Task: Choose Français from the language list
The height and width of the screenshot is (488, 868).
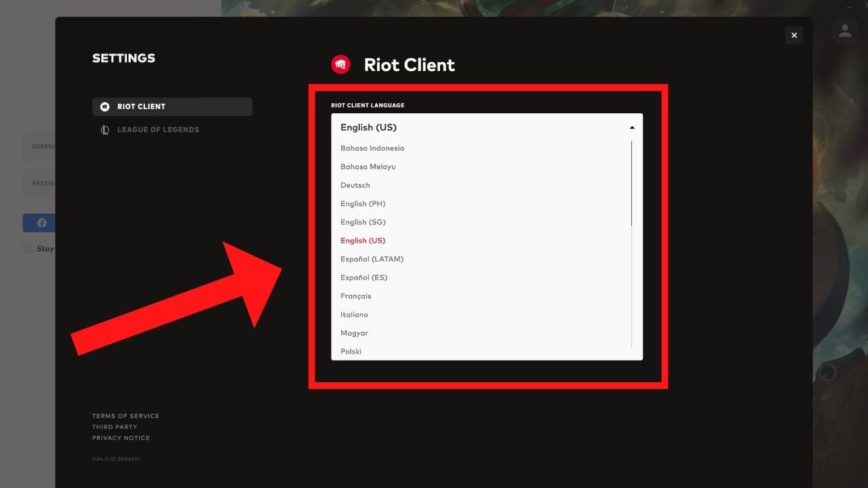Action: pos(355,296)
